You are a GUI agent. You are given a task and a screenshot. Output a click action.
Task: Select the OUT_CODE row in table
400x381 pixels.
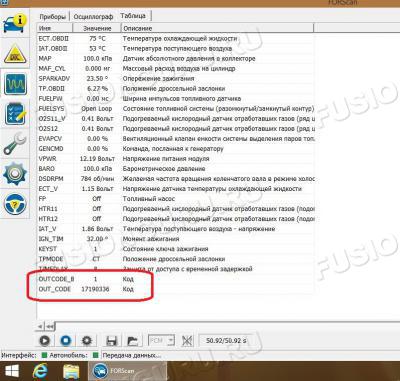tap(176, 289)
